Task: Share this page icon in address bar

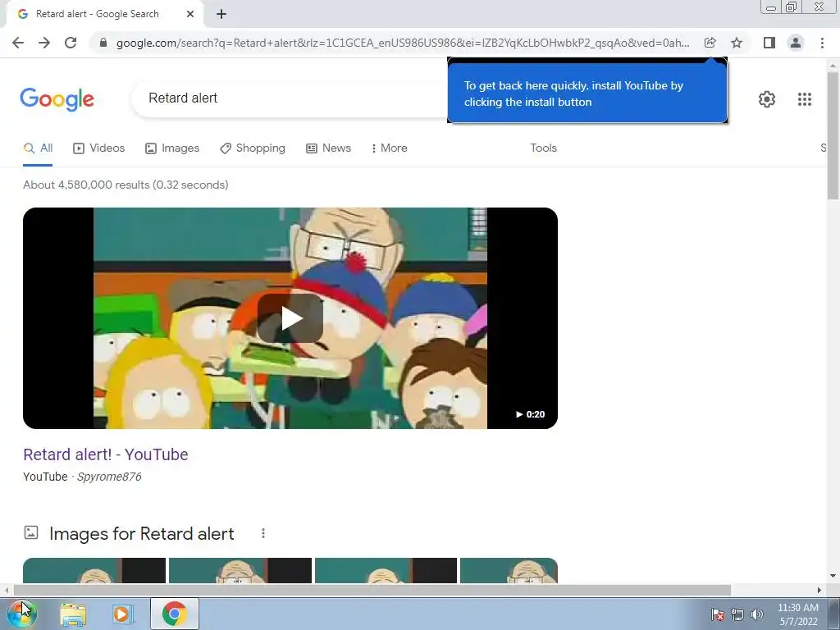Action: point(710,43)
